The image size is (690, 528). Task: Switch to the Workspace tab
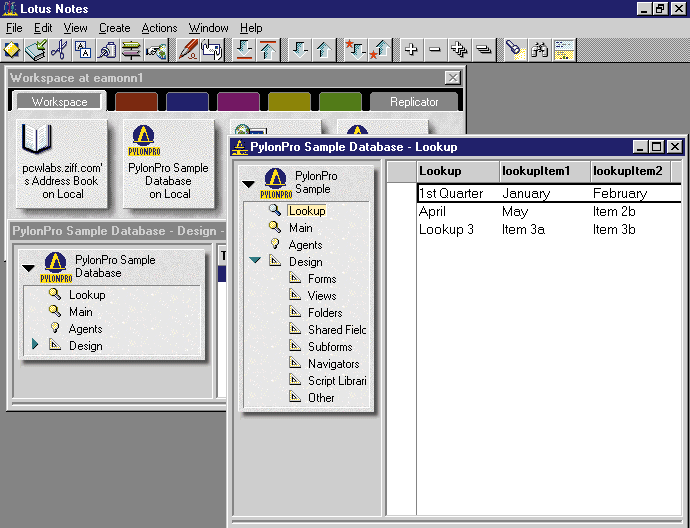(x=59, y=102)
